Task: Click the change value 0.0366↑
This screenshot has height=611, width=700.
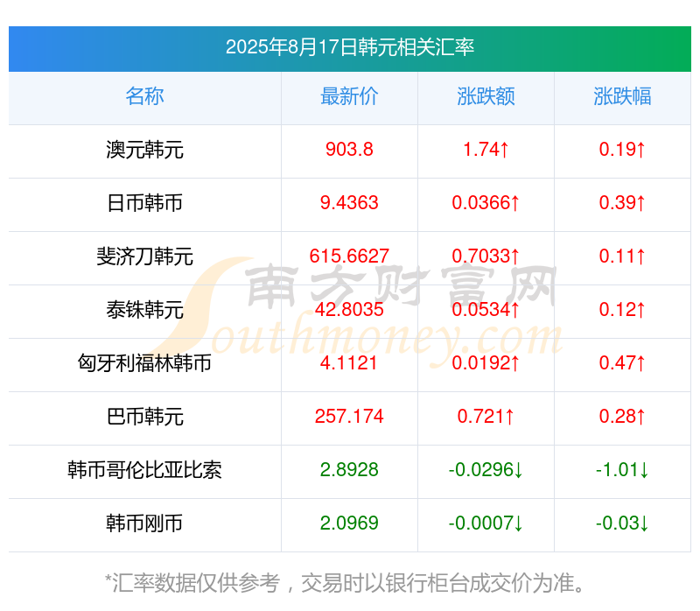Action: [486, 203]
